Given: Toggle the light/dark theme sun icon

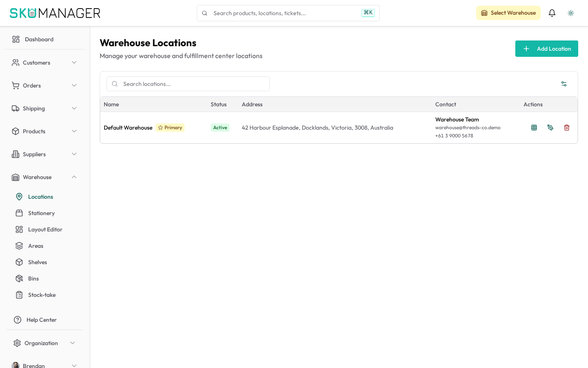Looking at the screenshot, I should tap(571, 13).
